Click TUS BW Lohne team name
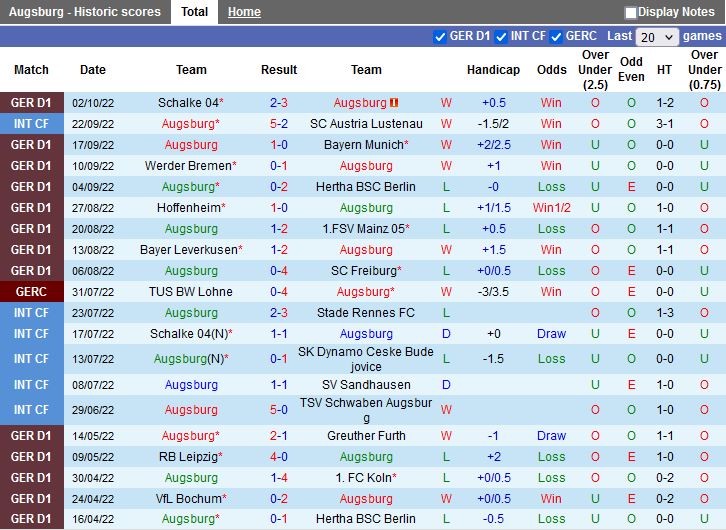 click(x=191, y=292)
